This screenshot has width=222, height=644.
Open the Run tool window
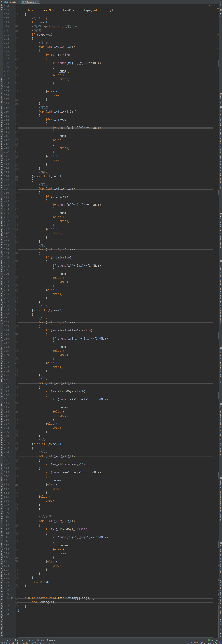click(x=8, y=640)
